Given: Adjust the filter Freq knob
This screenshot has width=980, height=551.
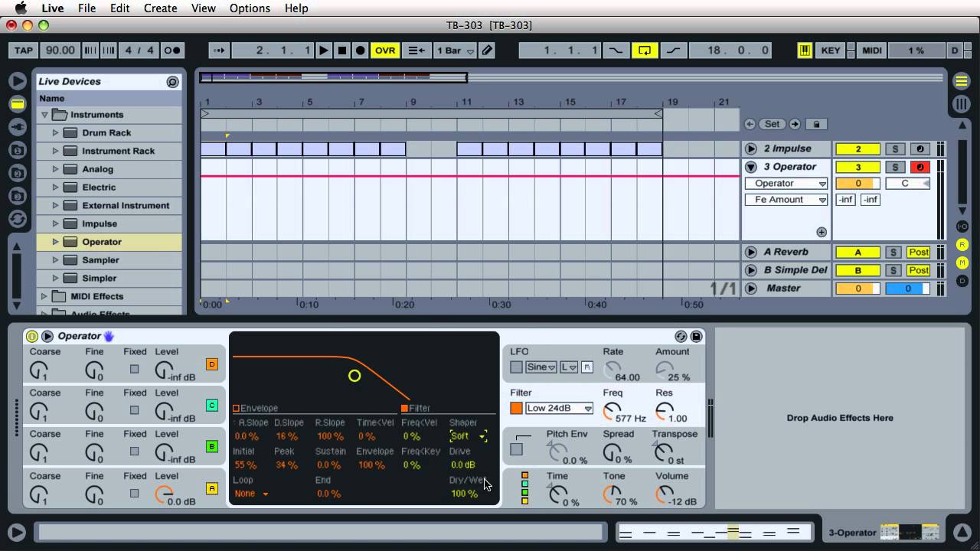Looking at the screenshot, I should click(x=612, y=412).
